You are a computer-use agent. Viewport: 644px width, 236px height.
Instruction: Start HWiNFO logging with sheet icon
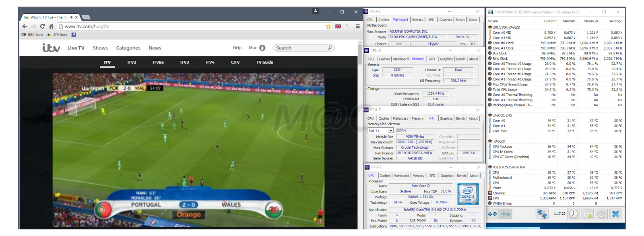tap(588, 214)
